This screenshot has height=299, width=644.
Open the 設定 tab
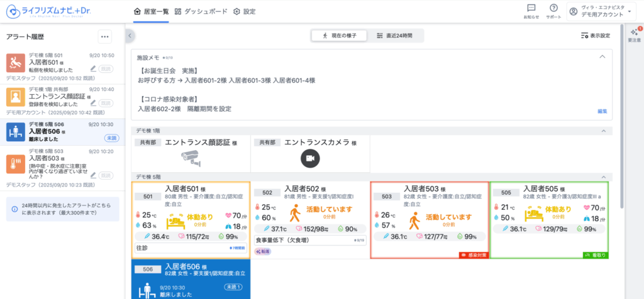pyautogui.click(x=244, y=11)
